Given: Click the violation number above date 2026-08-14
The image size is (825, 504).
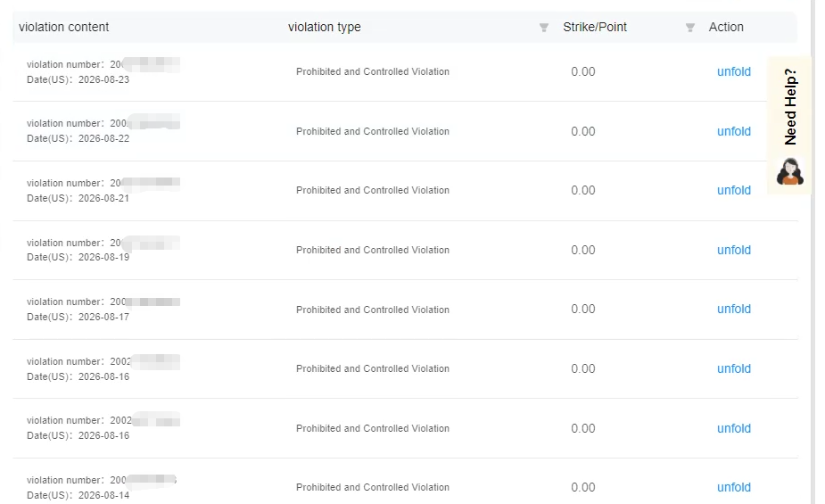Looking at the screenshot, I should tap(102, 480).
